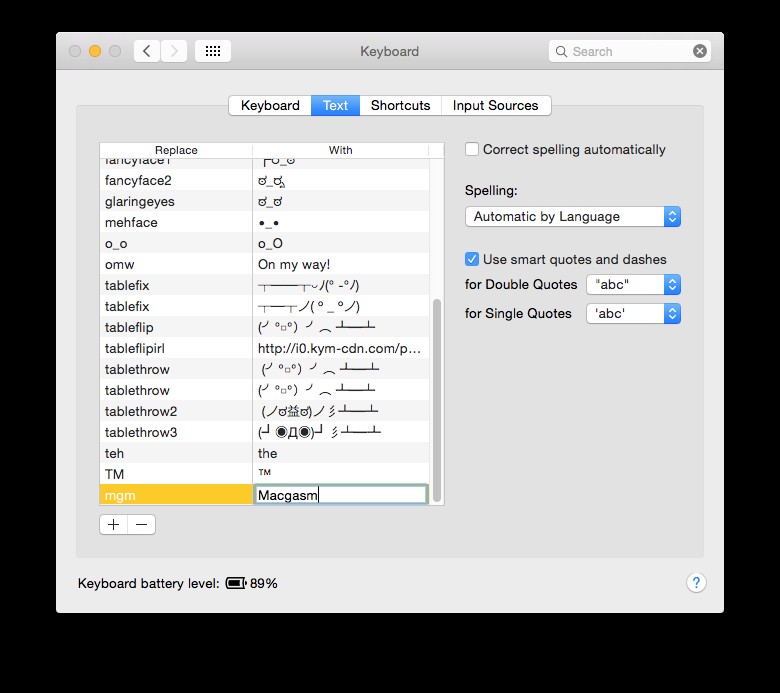Go forward with the right chevron button
Image resolution: width=780 pixels, height=693 pixels.
174,51
